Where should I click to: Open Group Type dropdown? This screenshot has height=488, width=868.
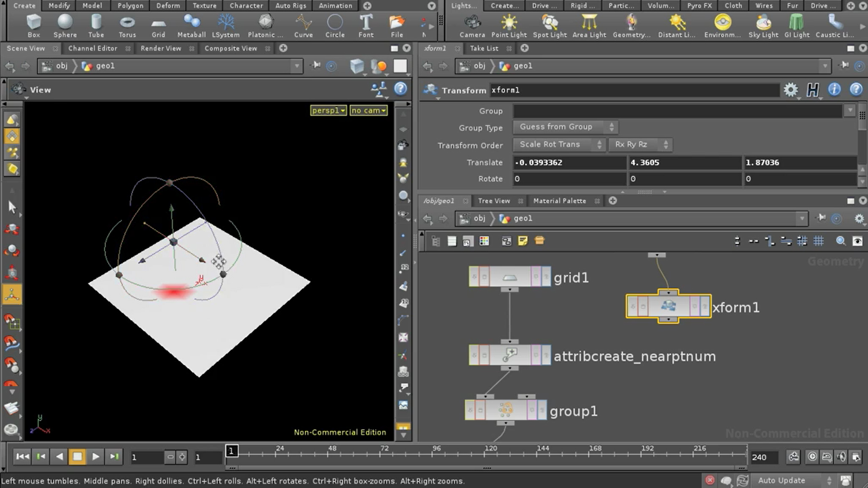coord(565,127)
